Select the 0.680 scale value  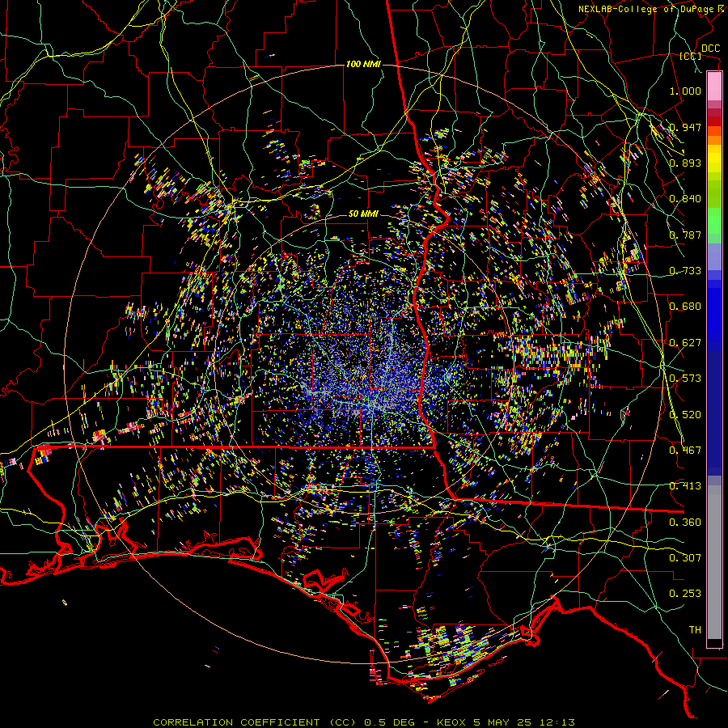[x=685, y=307]
